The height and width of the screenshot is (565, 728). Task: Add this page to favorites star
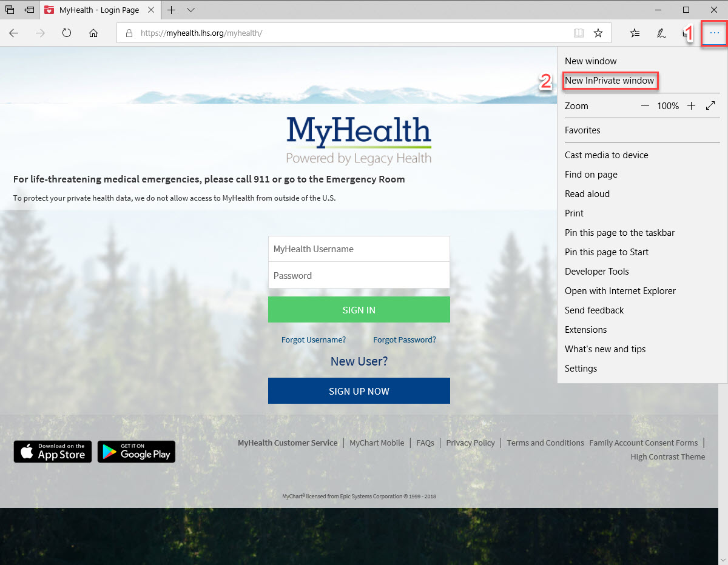598,33
